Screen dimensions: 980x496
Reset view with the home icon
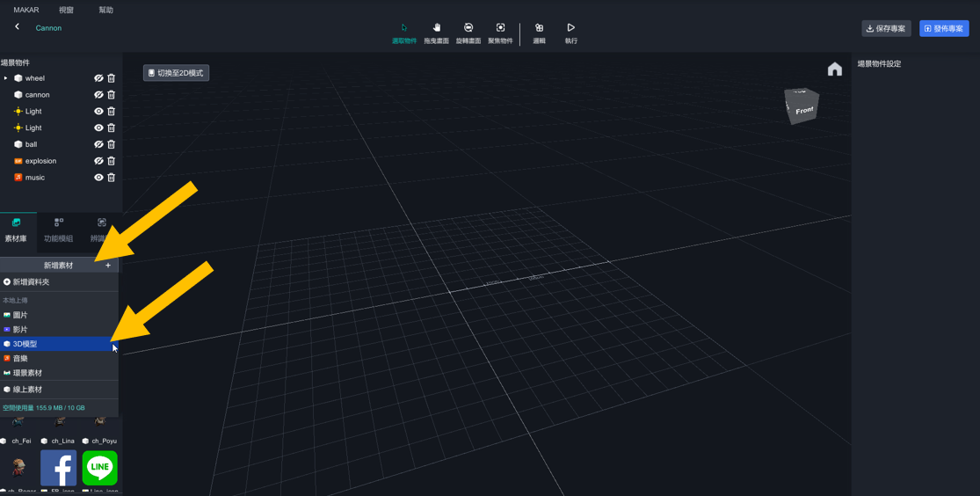point(834,69)
